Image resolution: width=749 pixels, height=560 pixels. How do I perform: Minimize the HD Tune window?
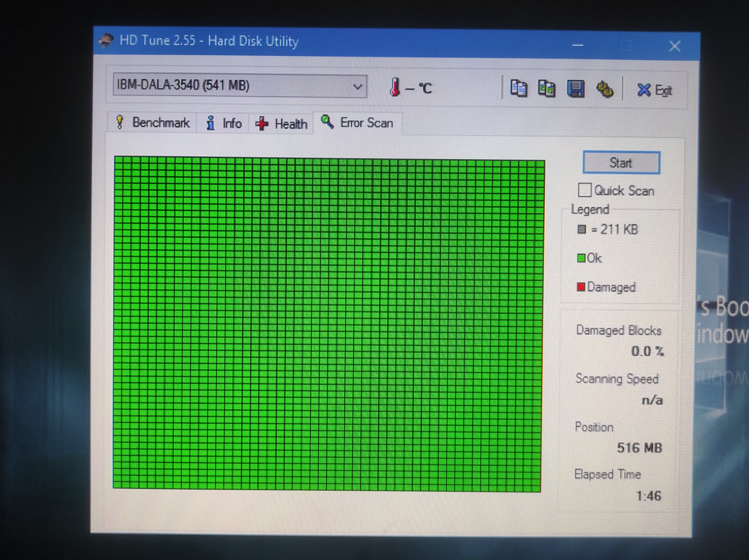point(577,46)
